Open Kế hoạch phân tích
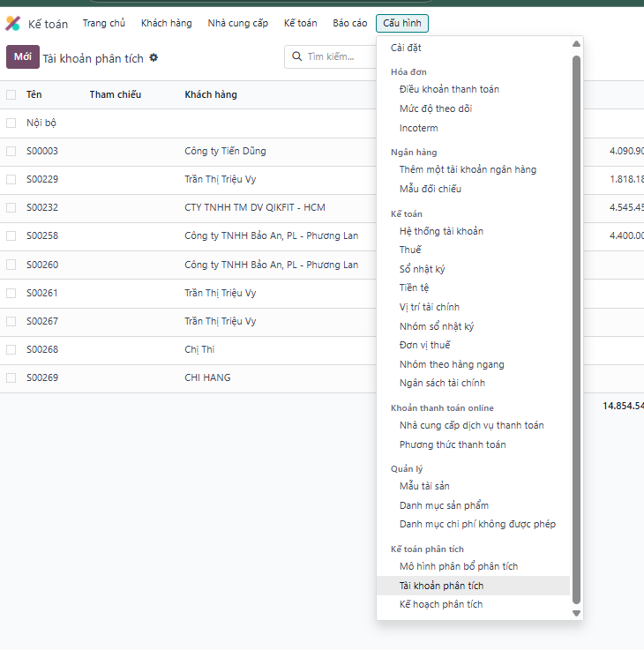Viewport: 644px width, 650px height. [441, 605]
